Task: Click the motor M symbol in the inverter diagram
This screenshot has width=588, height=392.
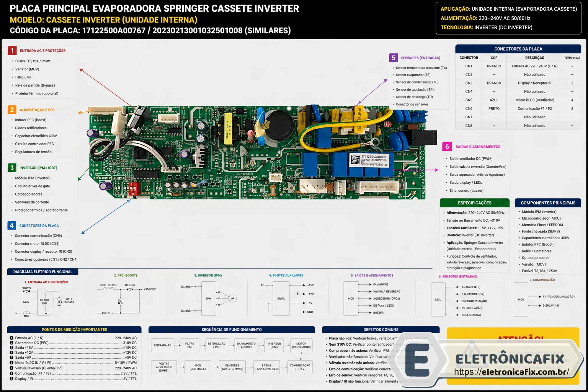Action: (232, 298)
